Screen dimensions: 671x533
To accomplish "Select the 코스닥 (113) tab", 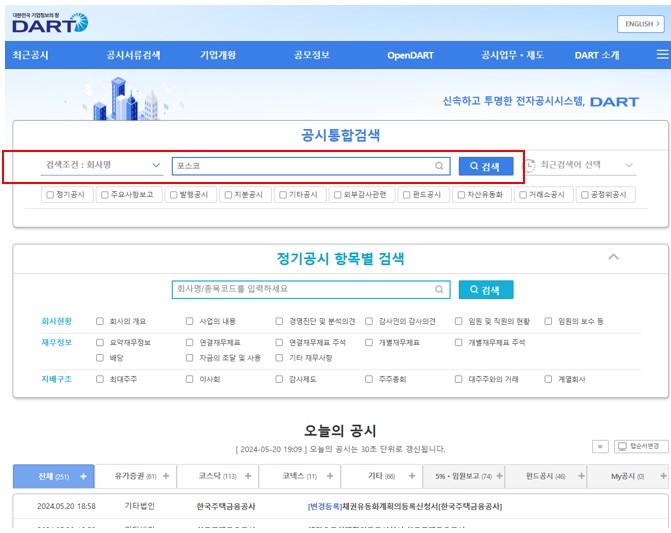I will coord(217,476).
